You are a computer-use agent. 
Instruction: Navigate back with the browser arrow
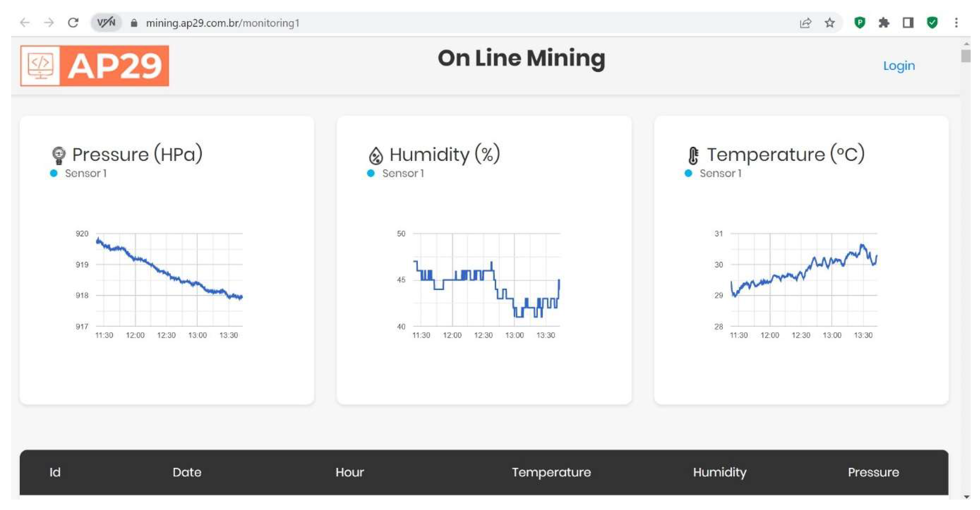(25, 23)
